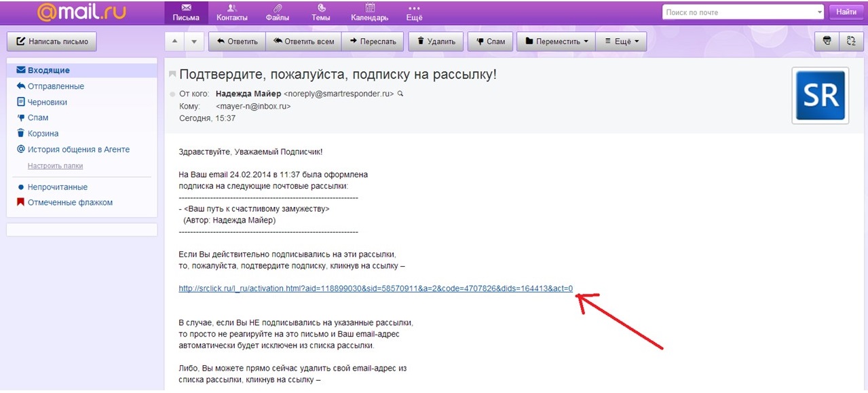Screen dimensions: 868x393
Task: Open the Темы tab
Action: (x=320, y=12)
